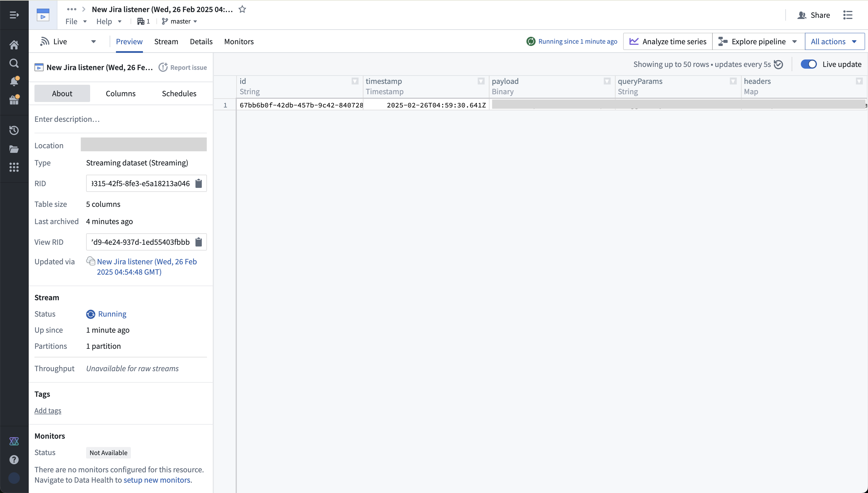Open the Help menu
Image resolution: width=868 pixels, height=493 pixels.
click(109, 21)
